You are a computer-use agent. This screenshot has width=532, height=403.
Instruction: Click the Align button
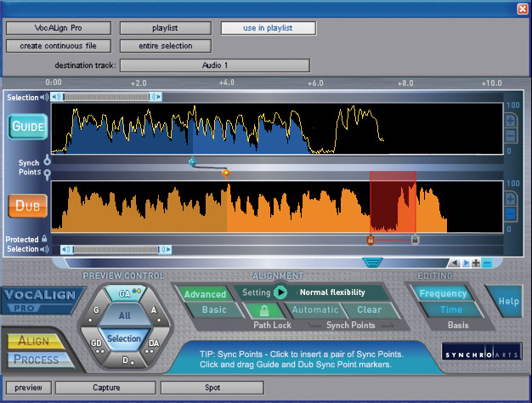point(34,341)
